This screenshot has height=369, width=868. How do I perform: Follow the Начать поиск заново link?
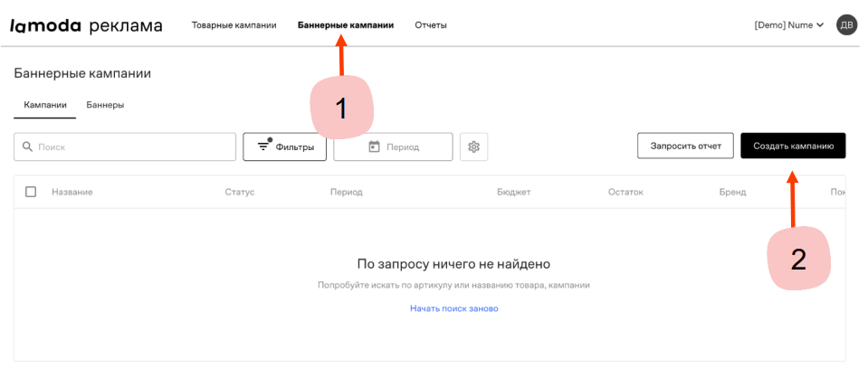pos(454,308)
